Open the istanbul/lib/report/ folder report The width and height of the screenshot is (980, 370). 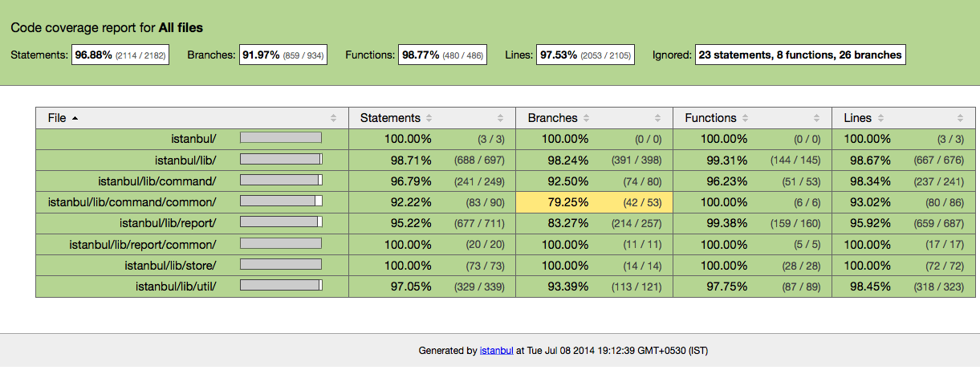coord(168,222)
